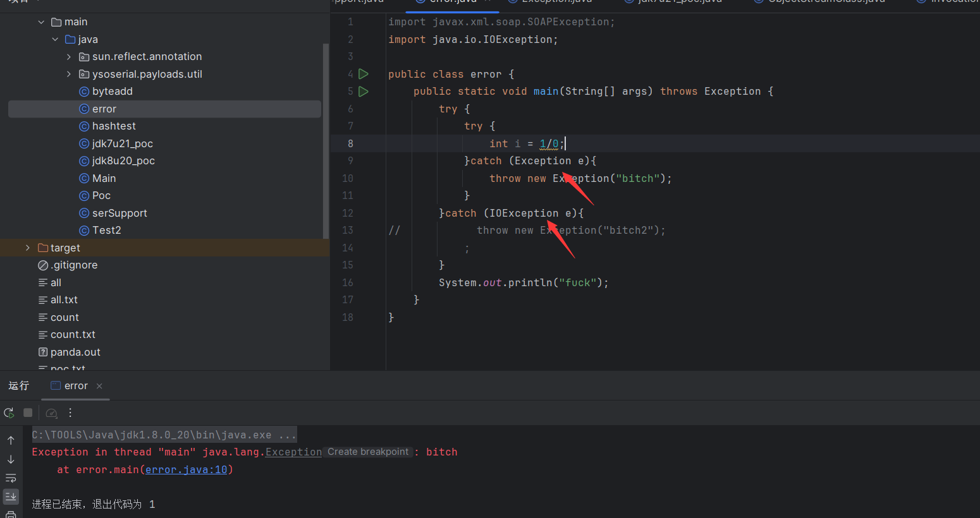Screen dimensions: 980x518
Task: Expand the sun.reflect.annotation package
Action: [x=69, y=57]
